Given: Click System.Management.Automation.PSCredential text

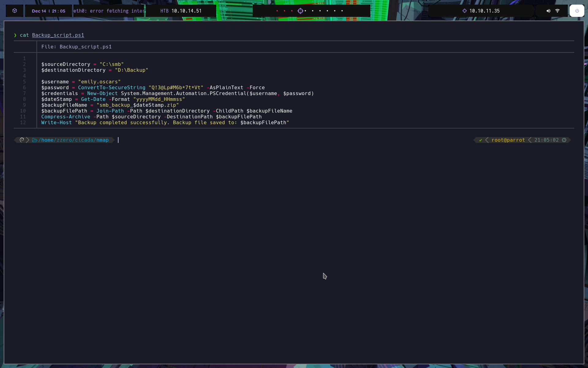Looking at the screenshot, I should 184,94.
